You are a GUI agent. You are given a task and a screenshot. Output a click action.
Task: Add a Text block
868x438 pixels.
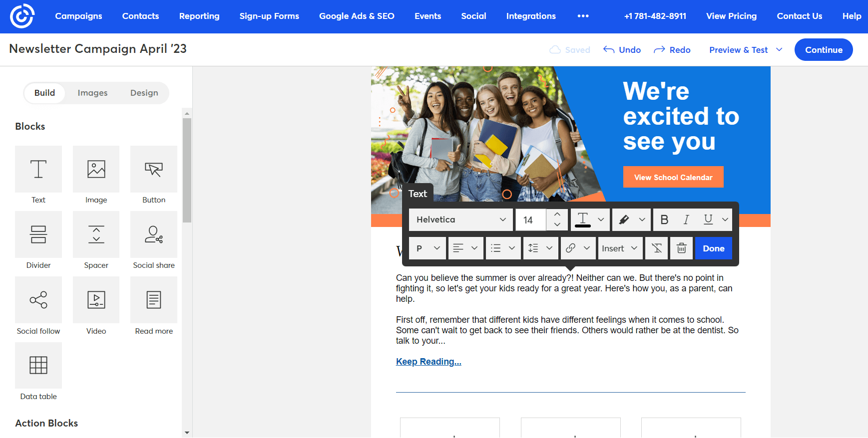tap(38, 169)
